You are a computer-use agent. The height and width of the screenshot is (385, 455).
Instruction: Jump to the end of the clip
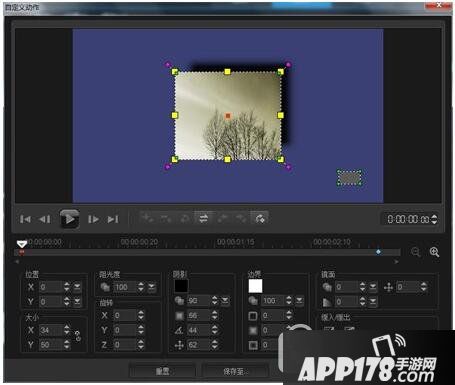[113, 219]
